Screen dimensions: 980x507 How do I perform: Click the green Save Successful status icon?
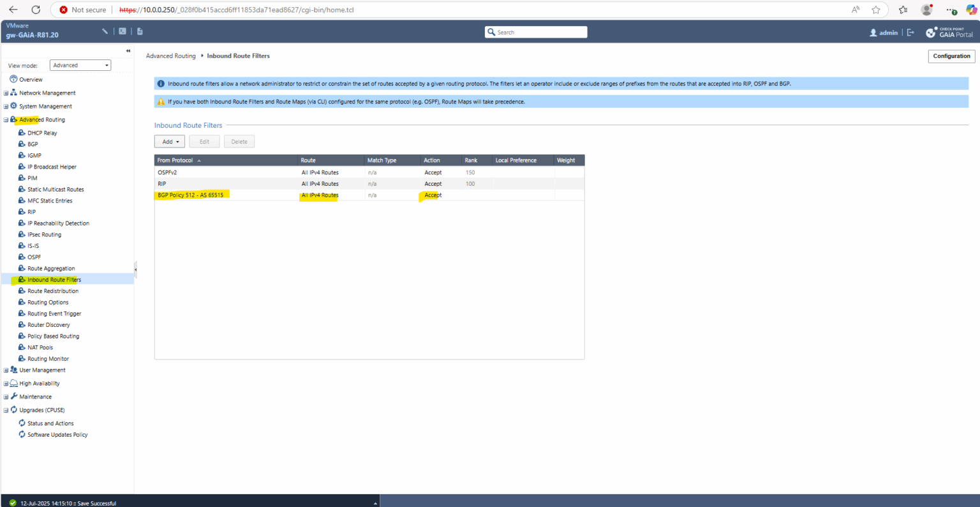[13, 503]
